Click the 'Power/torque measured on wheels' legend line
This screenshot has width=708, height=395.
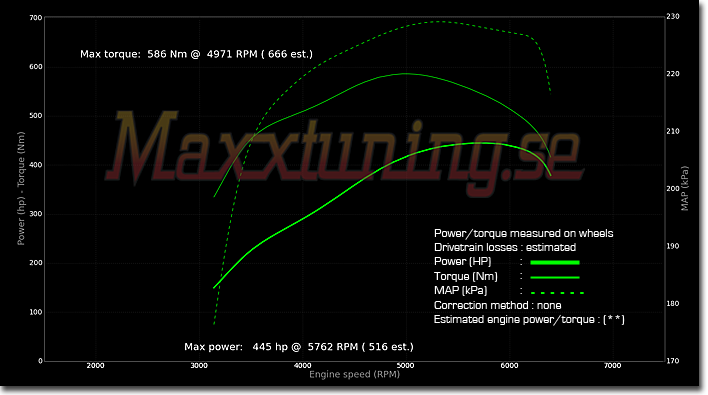pos(523,233)
